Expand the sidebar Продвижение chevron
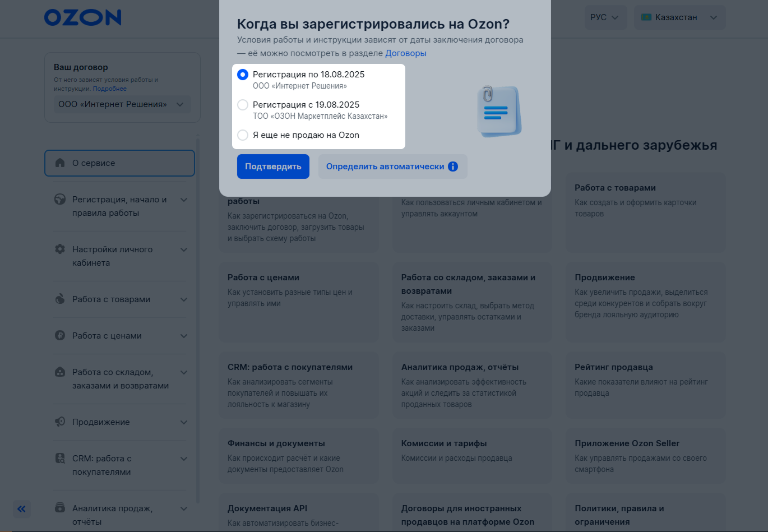 coord(184,422)
